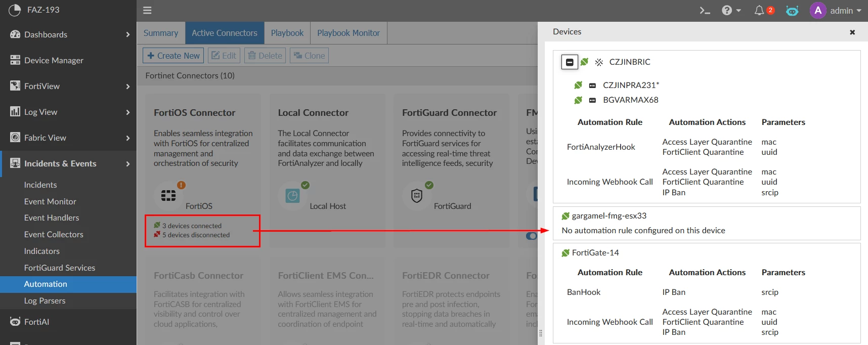Select gargamel-fmg-esx33 device

(609, 215)
